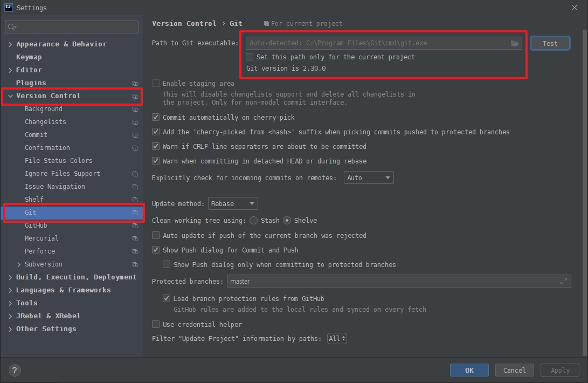Open help via question mark button
The height and width of the screenshot is (383, 588).
pyautogui.click(x=15, y=371)
